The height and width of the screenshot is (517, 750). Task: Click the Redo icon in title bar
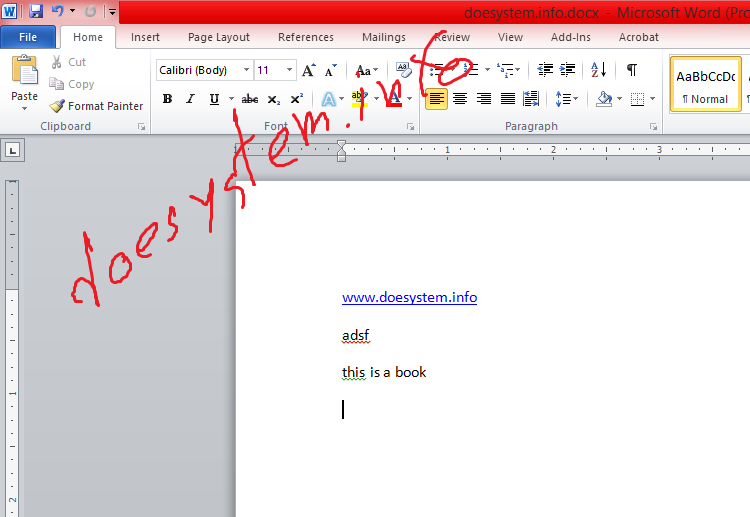90,11
